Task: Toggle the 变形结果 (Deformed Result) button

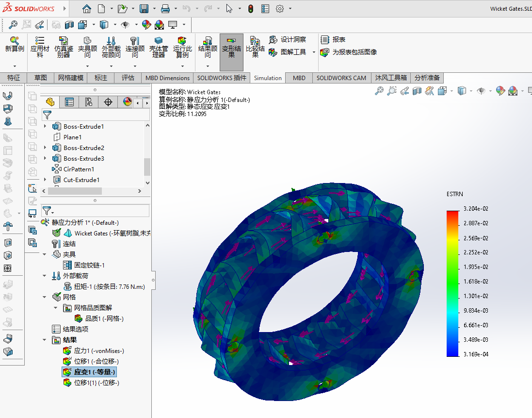Action: 231,52
